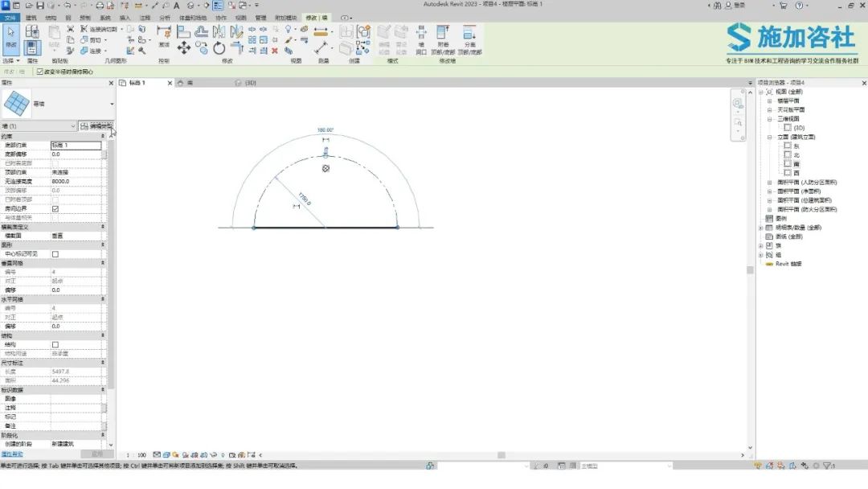Select the Modify arrow tool in the ribbon

(11, 39)
